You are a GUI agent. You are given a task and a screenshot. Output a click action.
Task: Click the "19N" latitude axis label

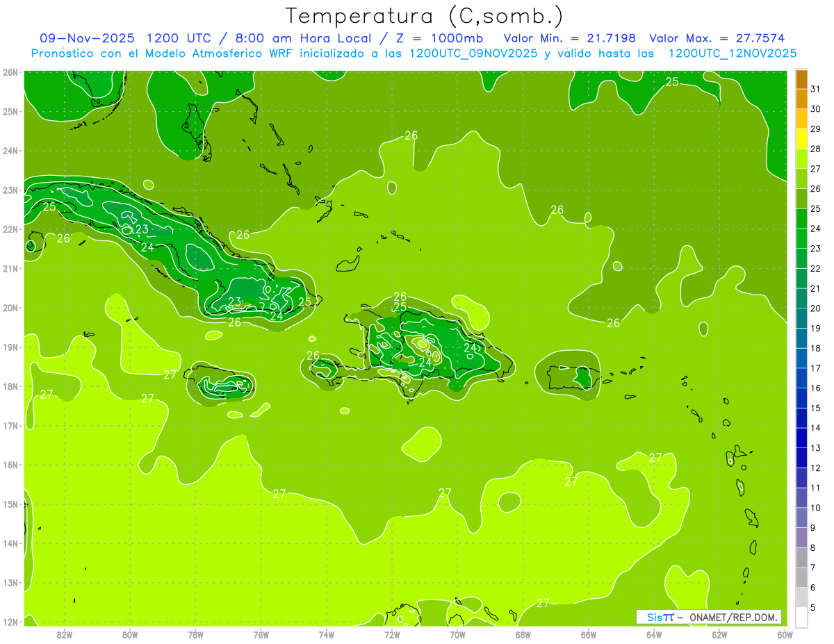10,347
